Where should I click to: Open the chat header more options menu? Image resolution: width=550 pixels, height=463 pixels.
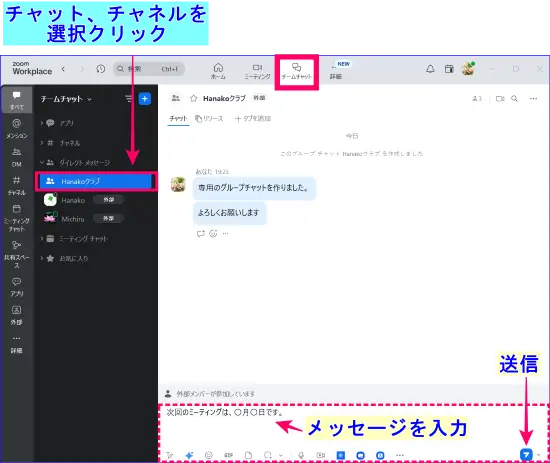point(534,99)
